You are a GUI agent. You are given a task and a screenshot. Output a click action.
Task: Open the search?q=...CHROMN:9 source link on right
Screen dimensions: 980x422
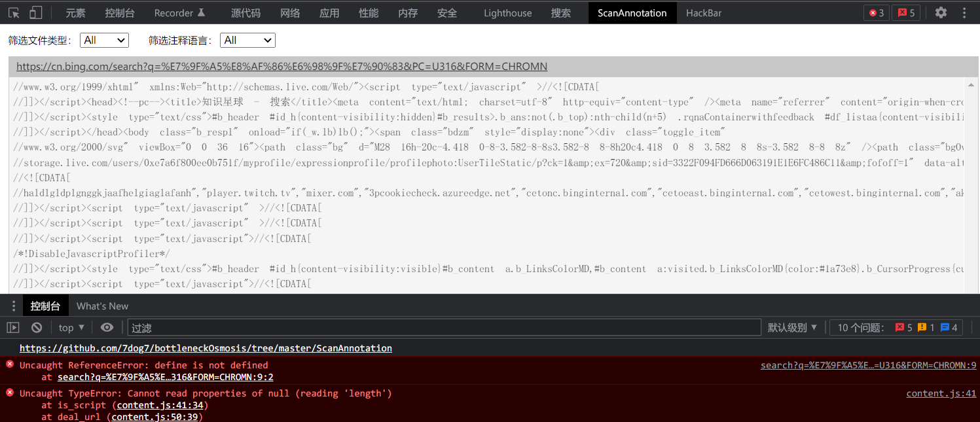tap(868, 365)
